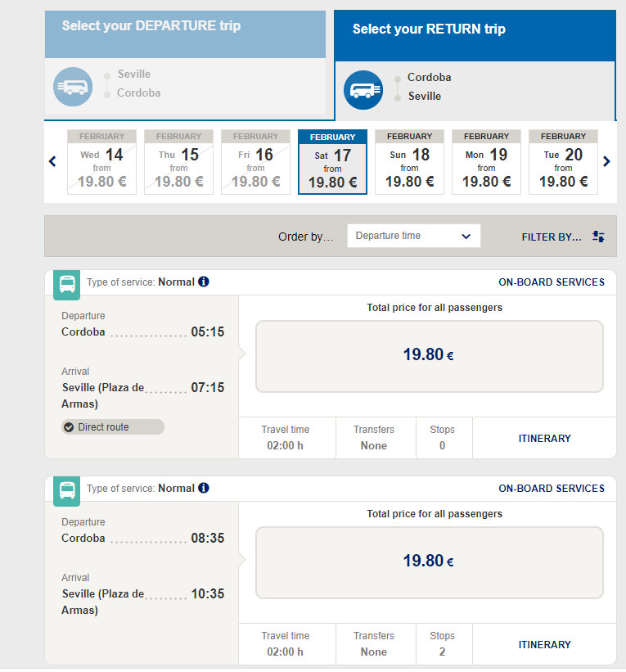
Task: Open the Departure time order dropdown
Action: click(413, 236)
